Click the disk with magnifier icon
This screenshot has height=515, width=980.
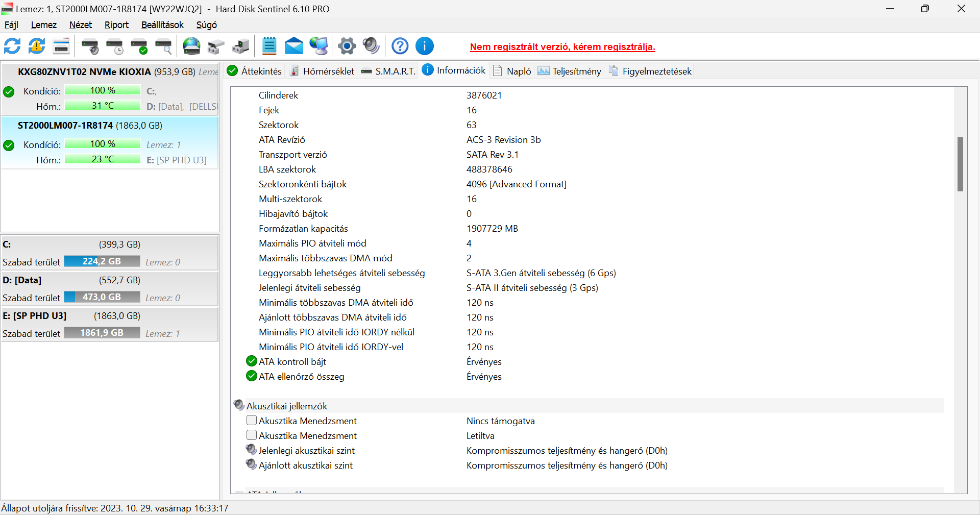[164, 46]
